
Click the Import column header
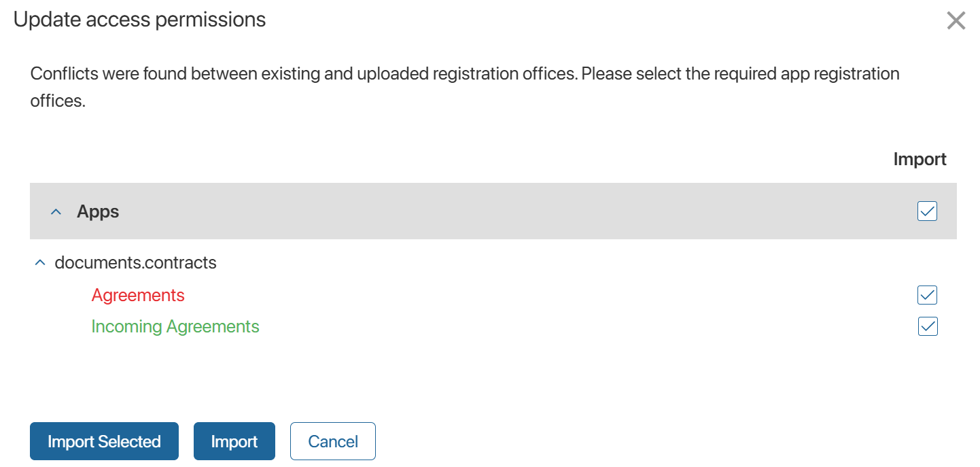(920, 159)
